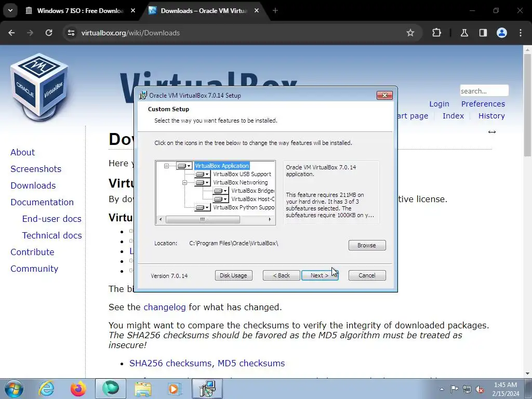The width and height of the screenshot is (532, 399).
Task: Click the page width toggle arrow icon
Action: click(x=491, y=132)
